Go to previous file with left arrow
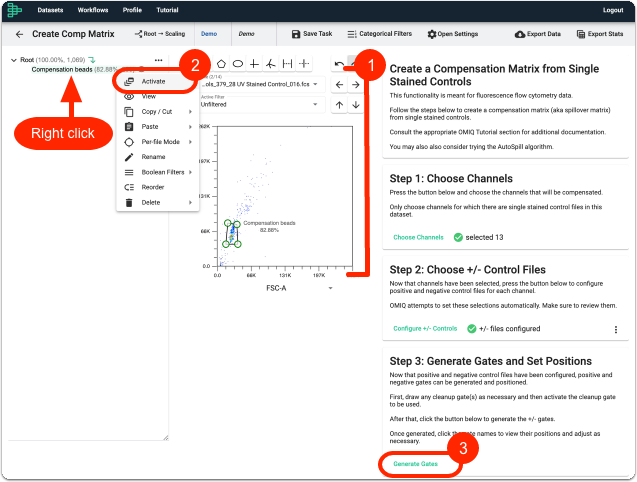 tap(339, 85)
